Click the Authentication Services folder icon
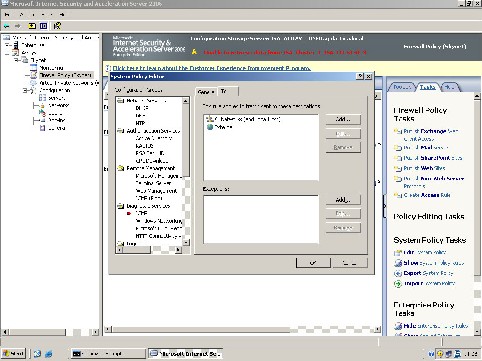The width and height of the screenshot is (482, 361). coord(121,131)
